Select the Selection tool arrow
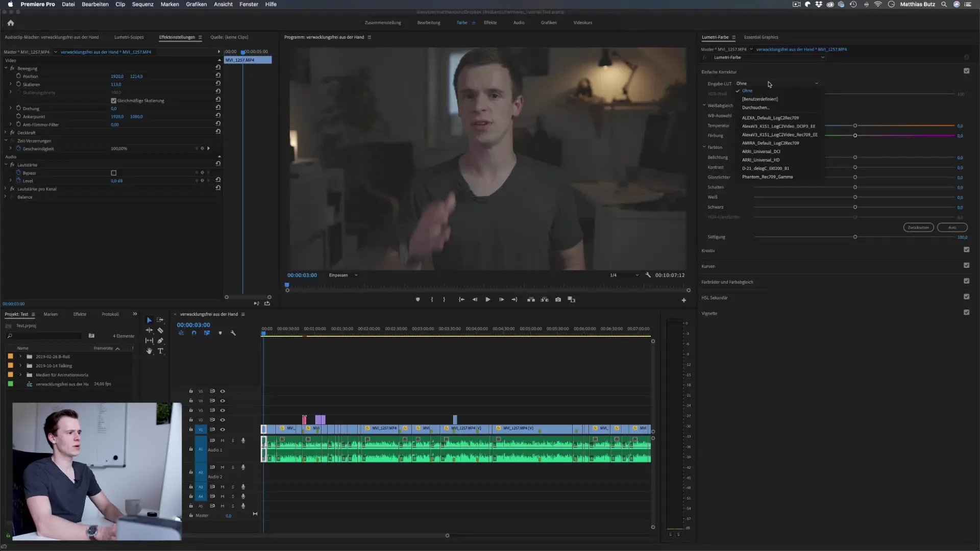This screenshot has height=551, width=980. point(149,320)
